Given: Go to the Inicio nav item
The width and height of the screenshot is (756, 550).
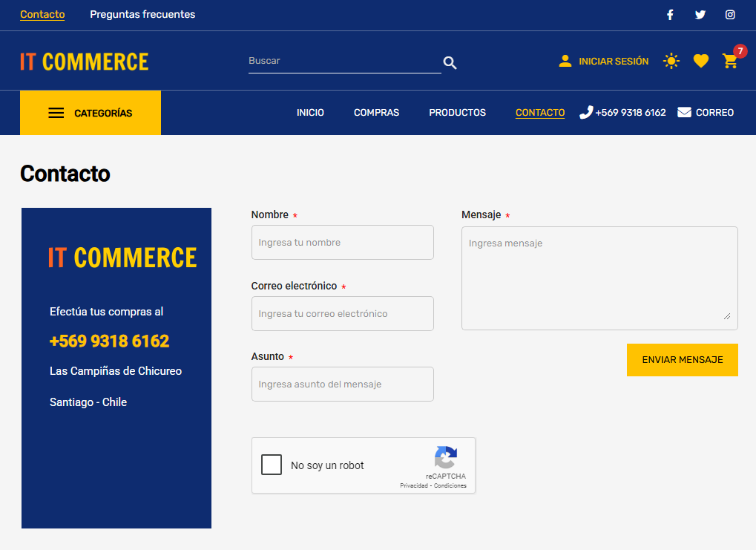Looking at the screenshot, I should click(x=310, y=113).
